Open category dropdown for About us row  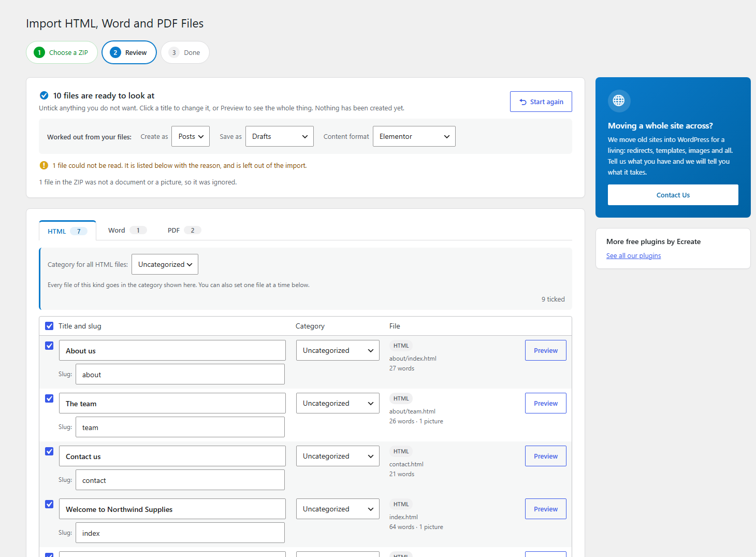tap(338, 350)
